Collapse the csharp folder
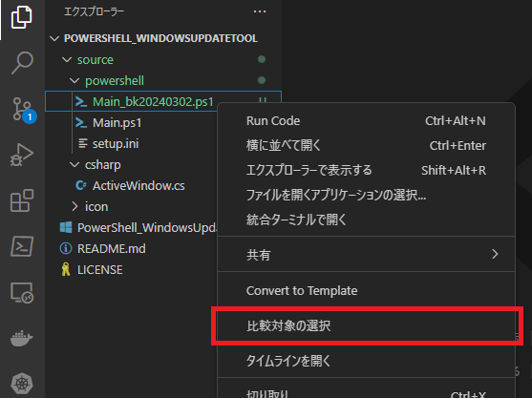This screenshot has height=398, width=532. tap(74, 165)
